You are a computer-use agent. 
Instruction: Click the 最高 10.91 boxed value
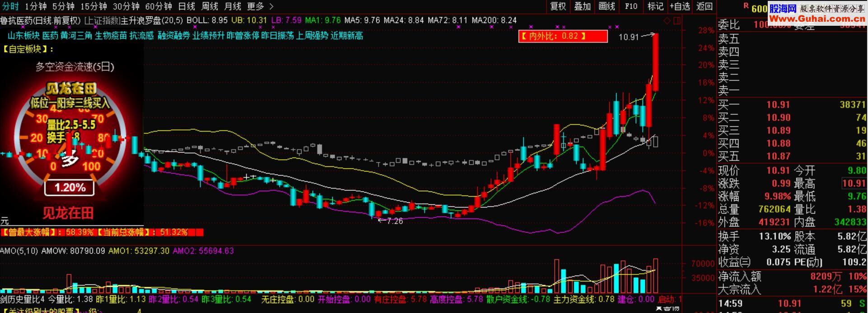[854, 184]
